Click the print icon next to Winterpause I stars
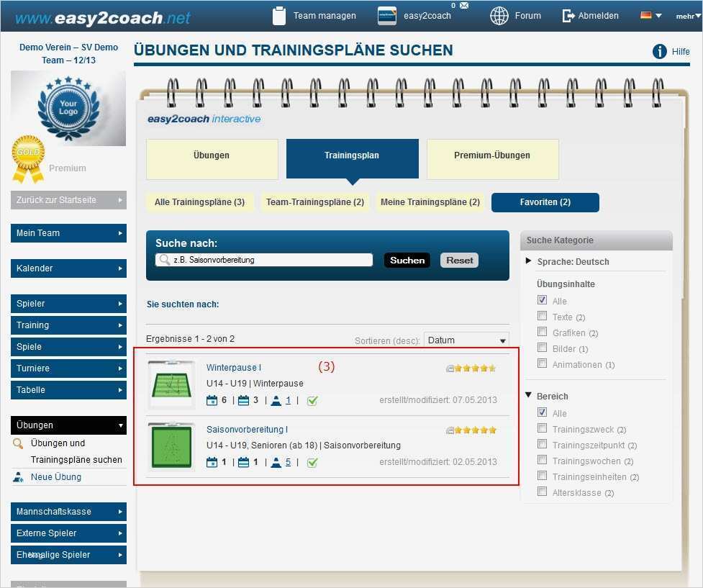 [450, 368]
